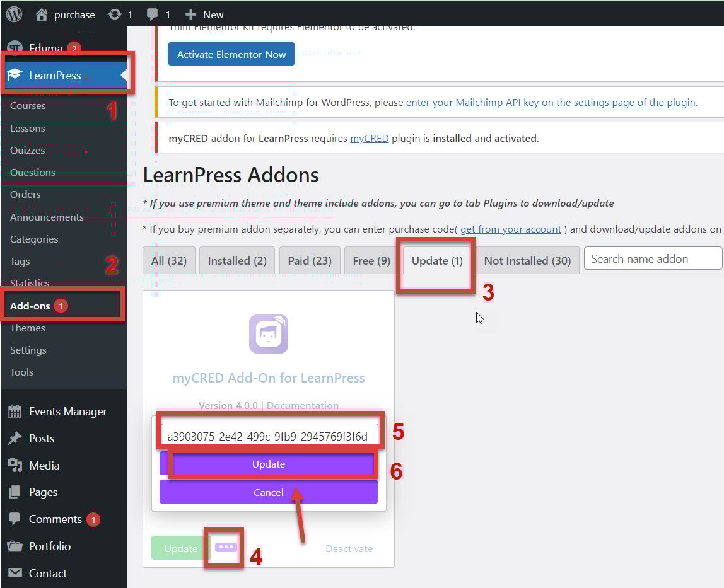Open the Quizzes submenu item
Screen dimensions: 724x588
click(28, 151)
